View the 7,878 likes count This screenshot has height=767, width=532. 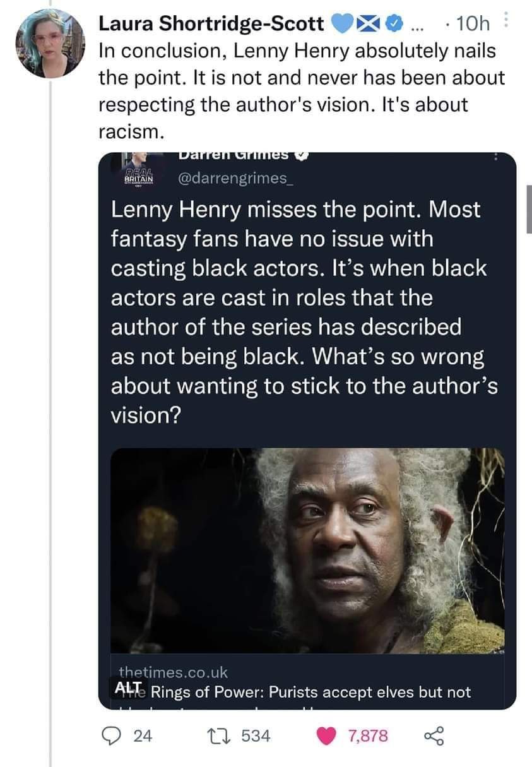tap(369, 735)
